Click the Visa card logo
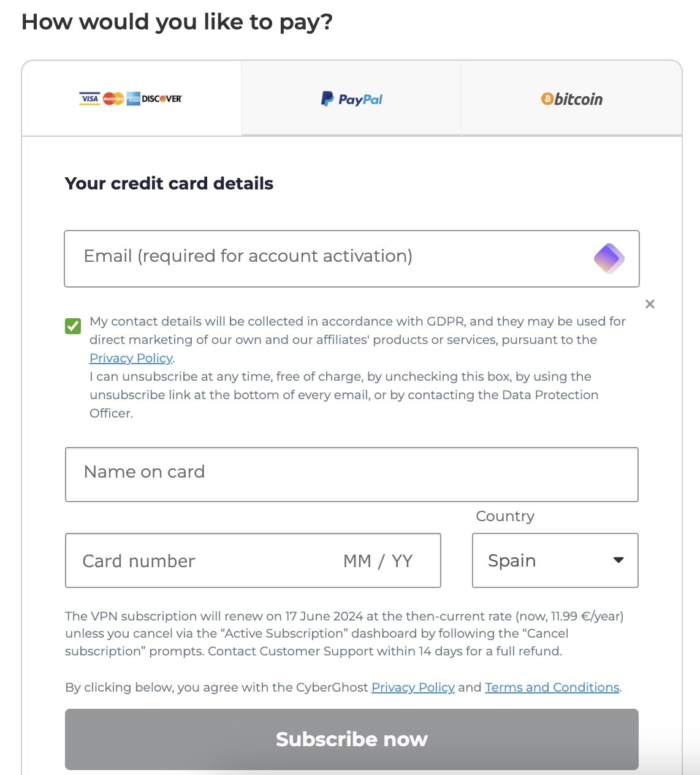This screenshot has height=775, width=700. tap(89, 99)
